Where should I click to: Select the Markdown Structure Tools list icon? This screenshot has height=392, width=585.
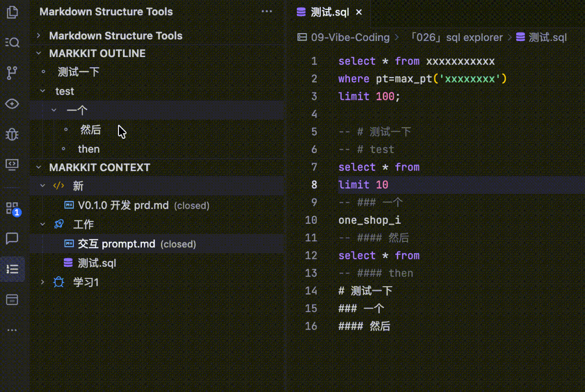tap(12, 269)
